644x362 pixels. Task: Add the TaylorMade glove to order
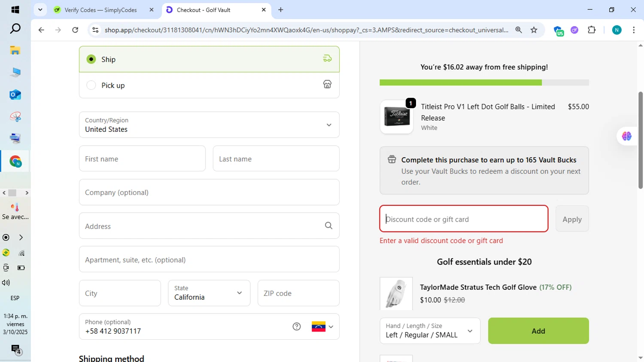(x=538, y=331)
